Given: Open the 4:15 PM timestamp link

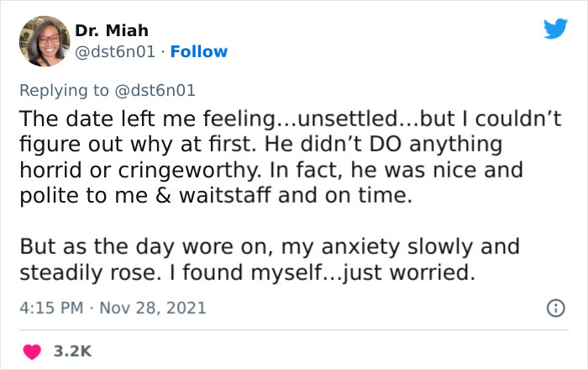Looking at the screenshot, I should click(x=49, y=309).
